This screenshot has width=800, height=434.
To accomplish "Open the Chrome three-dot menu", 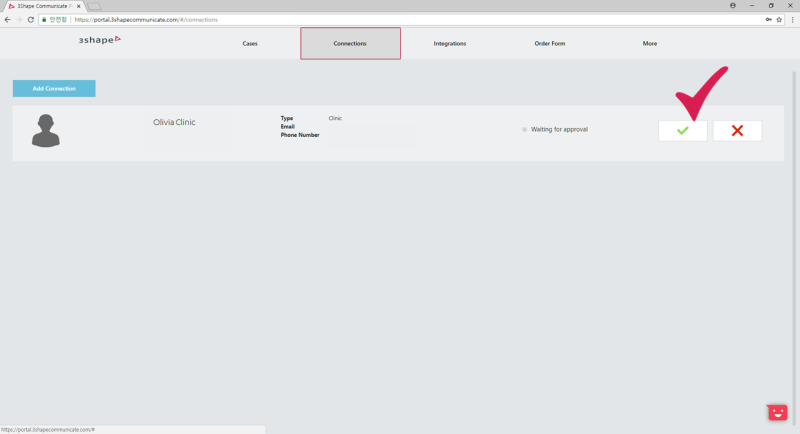I will pyautogui.click(x=792, y=19).
